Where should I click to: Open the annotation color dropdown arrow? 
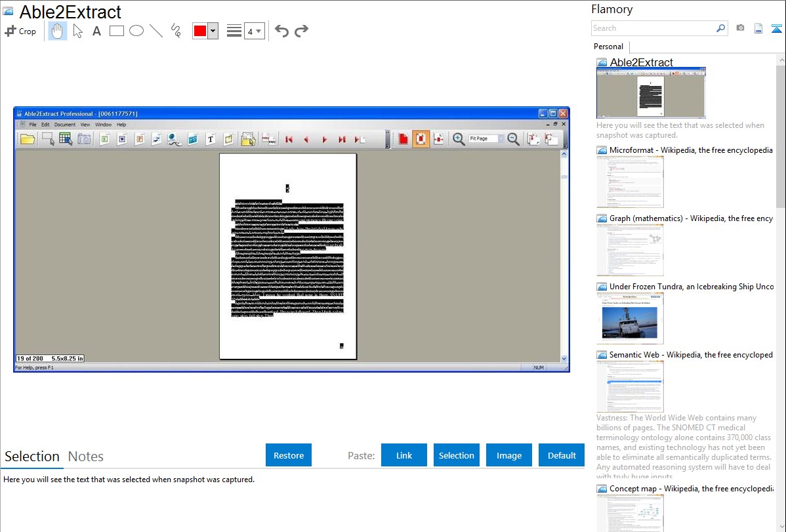[213, 31]
